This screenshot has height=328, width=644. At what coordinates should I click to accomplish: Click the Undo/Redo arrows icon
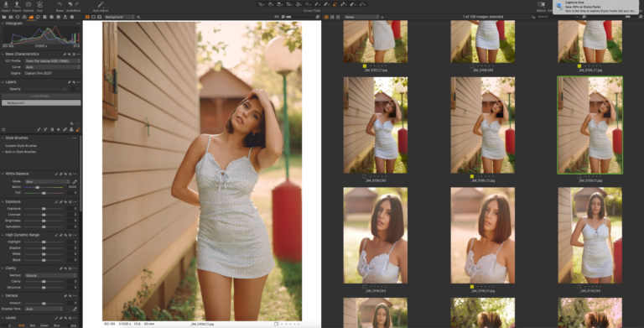[x=74, y=4]
